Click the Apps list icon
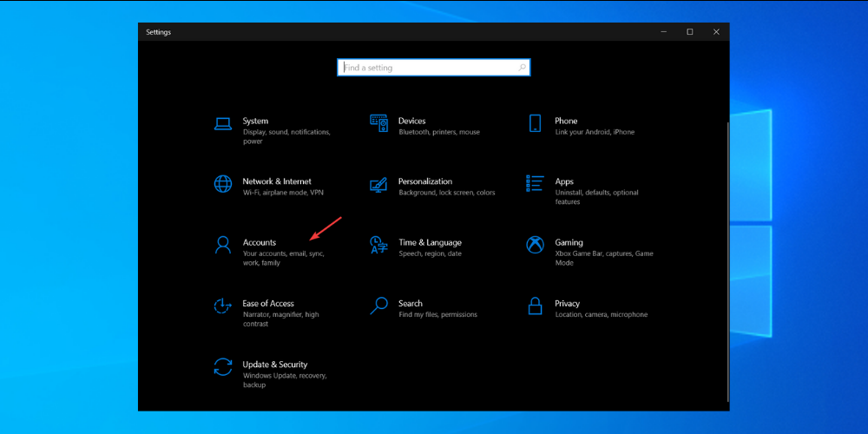Viewport: 868px width, 434px height. coord(535,183)
